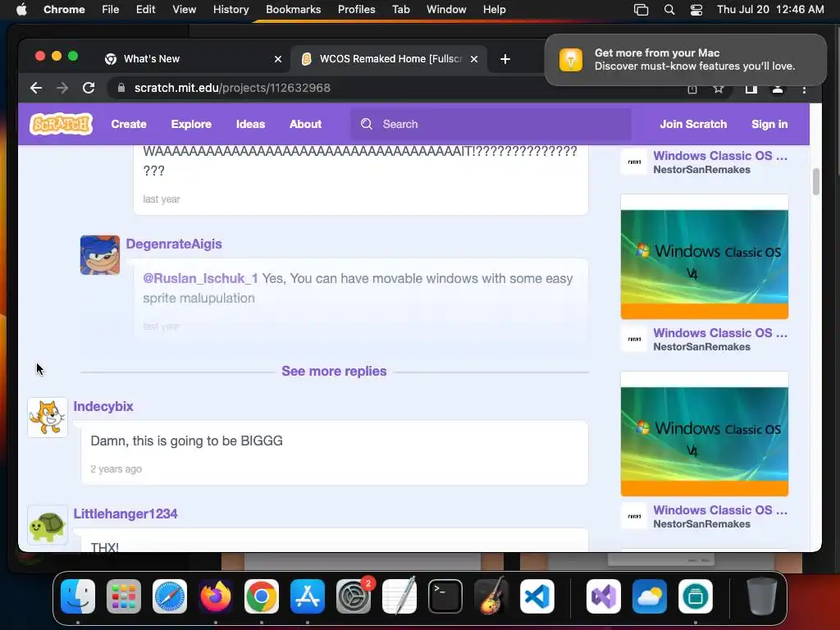This screenshot has width=840, height=630.
Task: Close the What's New tab
Action: click(278, 59)
